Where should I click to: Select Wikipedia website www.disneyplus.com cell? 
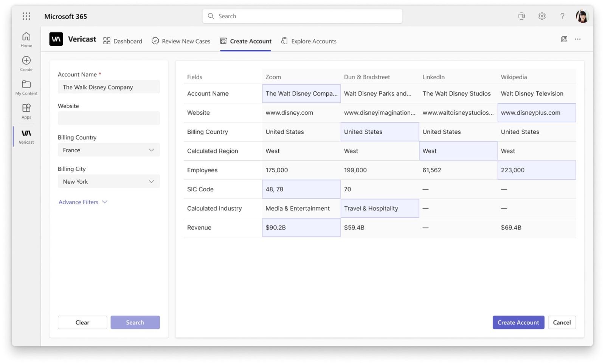click(x=537, y=113)
